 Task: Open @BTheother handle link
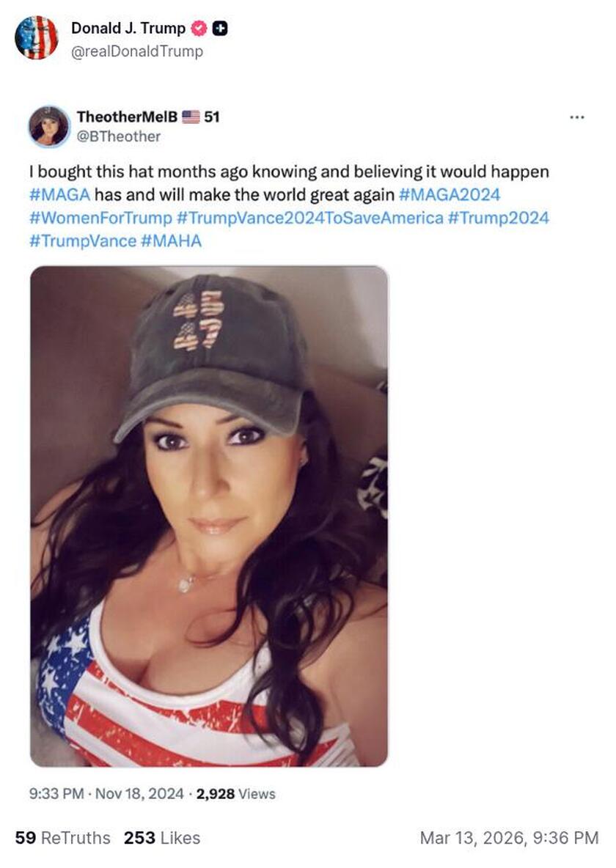[x=119, y=136]
